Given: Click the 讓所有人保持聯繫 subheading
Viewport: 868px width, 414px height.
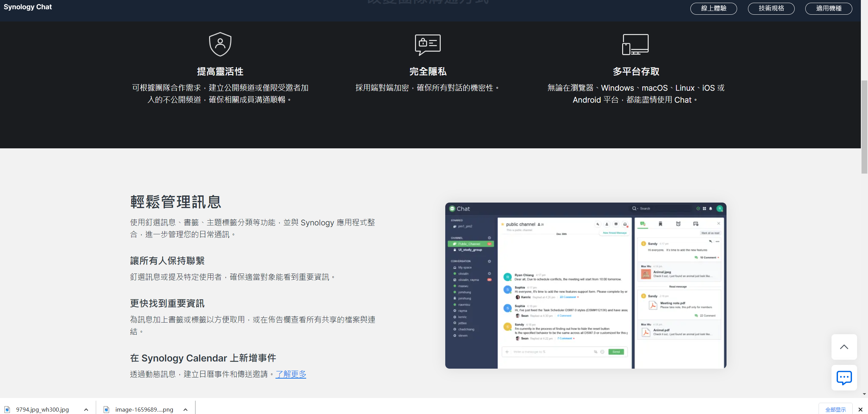Looking at the screenshot, I should [167, 261].
